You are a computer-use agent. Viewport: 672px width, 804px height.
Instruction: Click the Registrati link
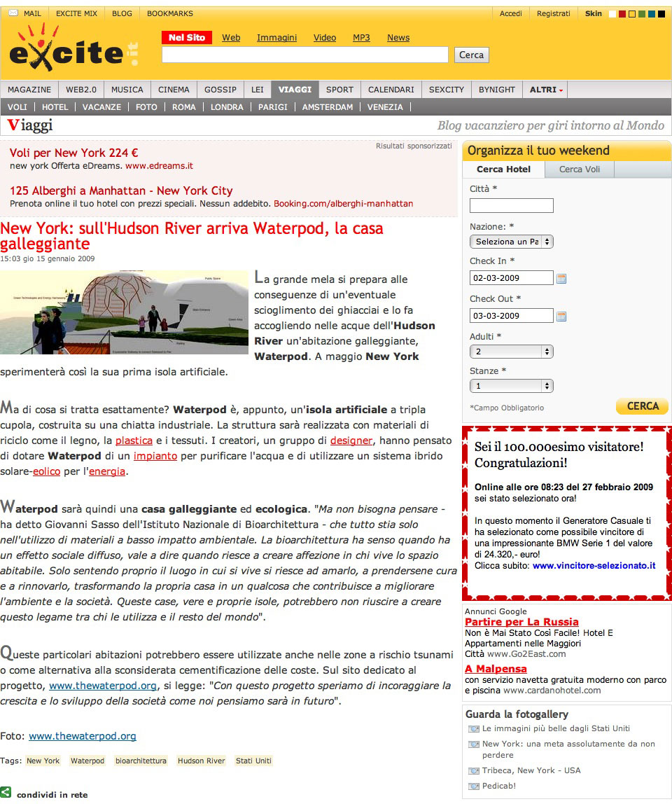pyautogui.click(x=554, y=13)
